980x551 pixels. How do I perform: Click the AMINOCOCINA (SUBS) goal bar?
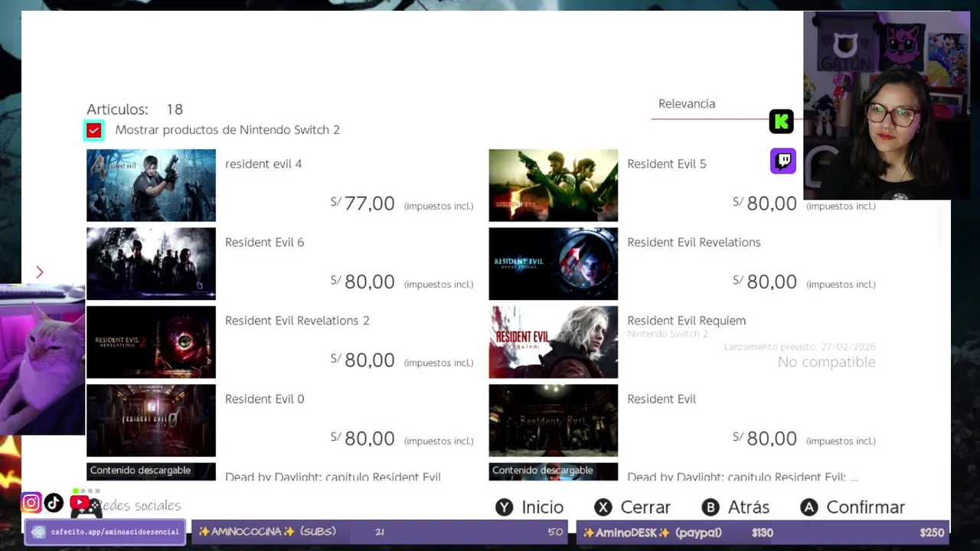[381, 532]
